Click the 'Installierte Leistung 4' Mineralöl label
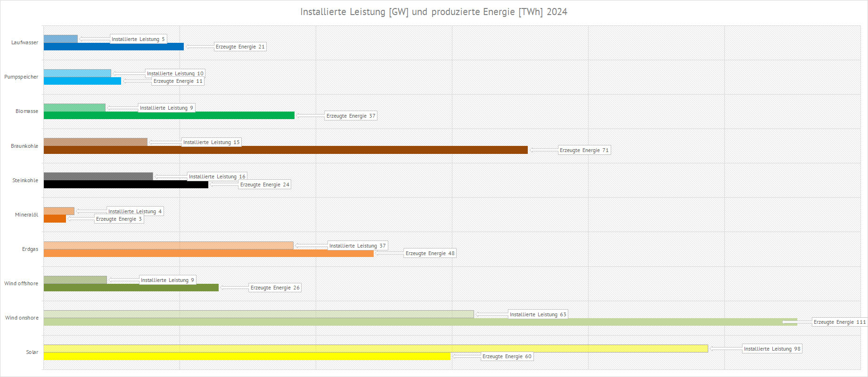This screenshot has height=377, width=868. click(x=135, y=211)
